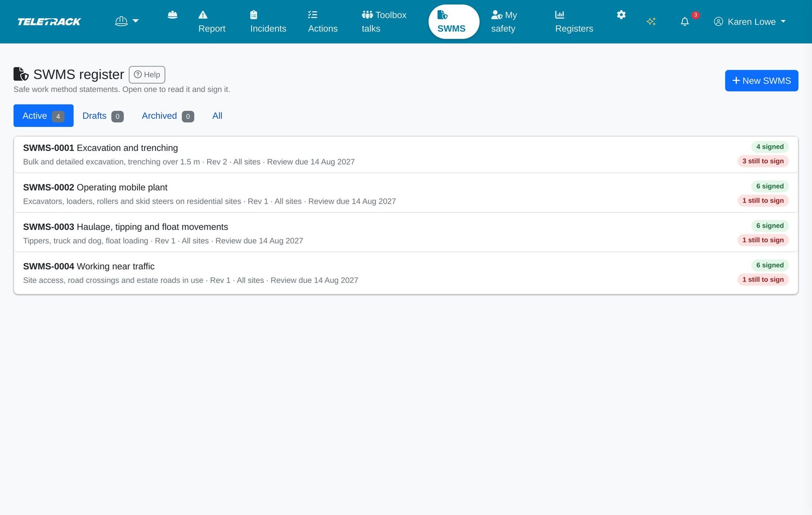
Task: Click '3 still to sign' badge
Action: [x=763, y=161]
